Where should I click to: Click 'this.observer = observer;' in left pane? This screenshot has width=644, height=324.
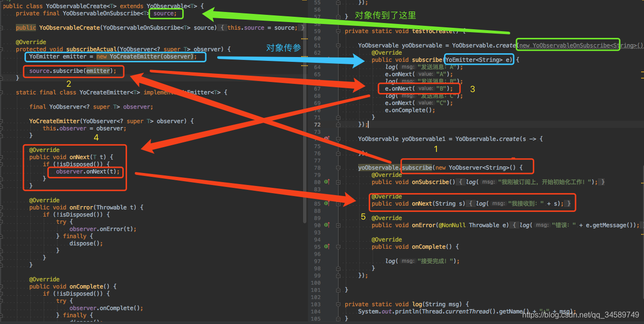tap(84, 128)
